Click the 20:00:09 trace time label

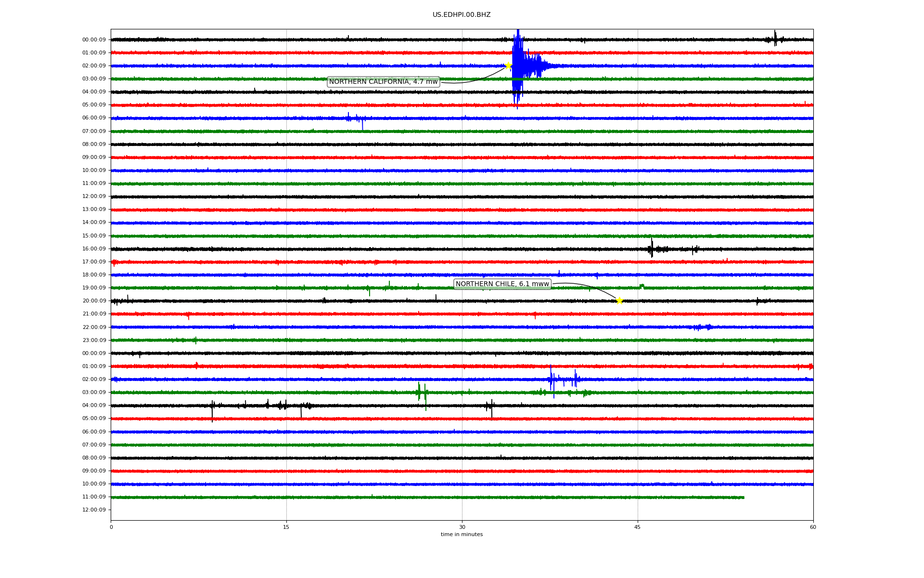[x=94, y=301]
